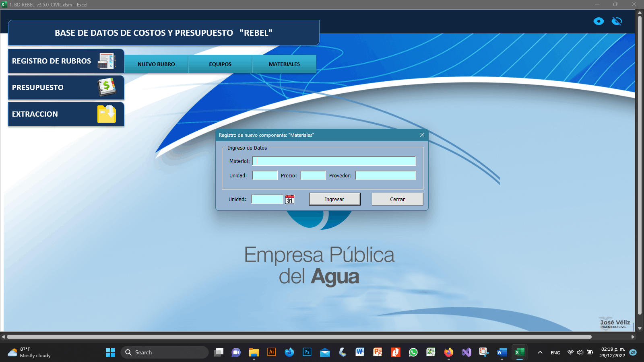
Task: Switch to the MATERIALES tab
Action: (x=284, y=64)
